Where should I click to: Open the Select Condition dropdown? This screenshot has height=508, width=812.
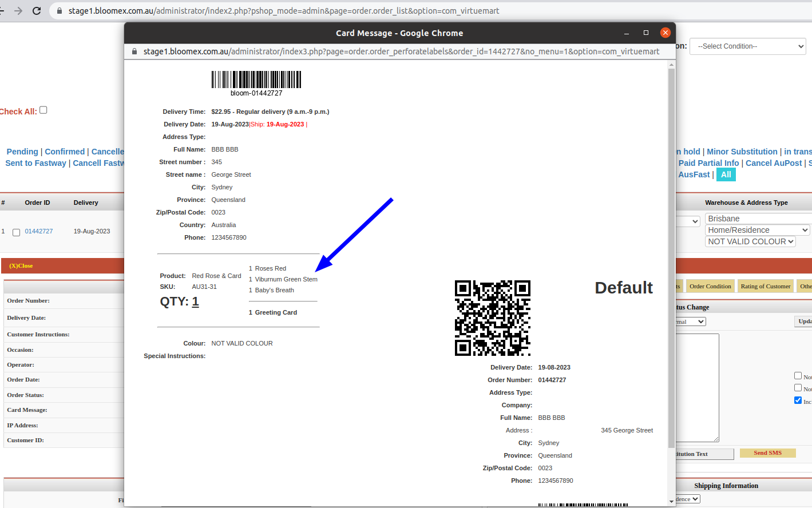click(748, 46)
